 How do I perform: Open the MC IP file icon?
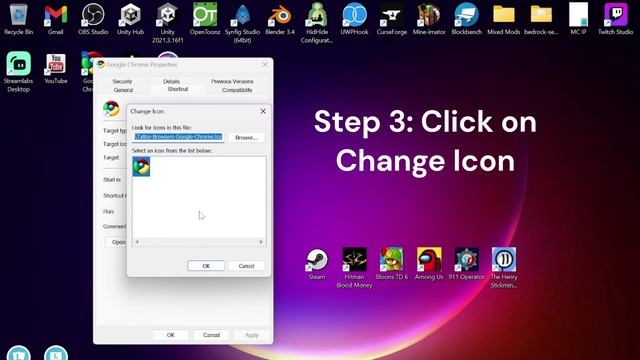(578, 19)
